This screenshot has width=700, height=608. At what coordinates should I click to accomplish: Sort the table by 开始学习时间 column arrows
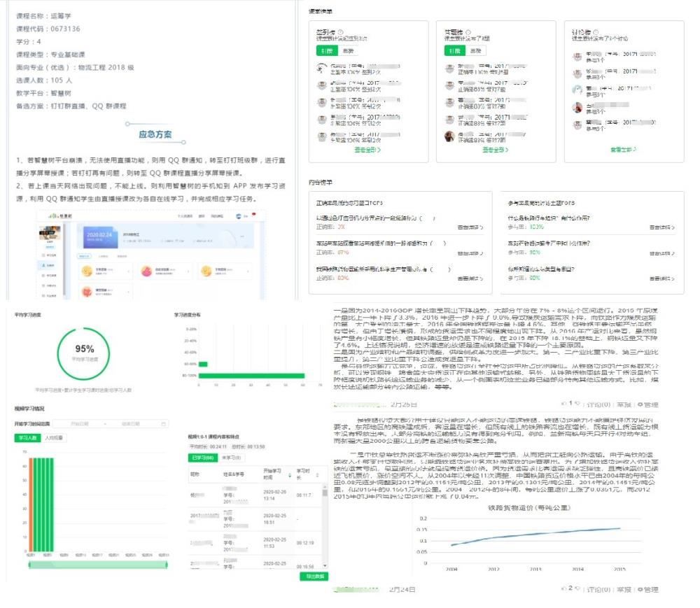(290, 475)
